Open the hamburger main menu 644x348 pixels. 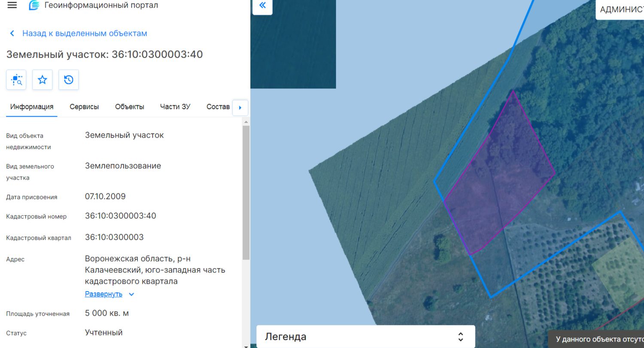(12, 5)
